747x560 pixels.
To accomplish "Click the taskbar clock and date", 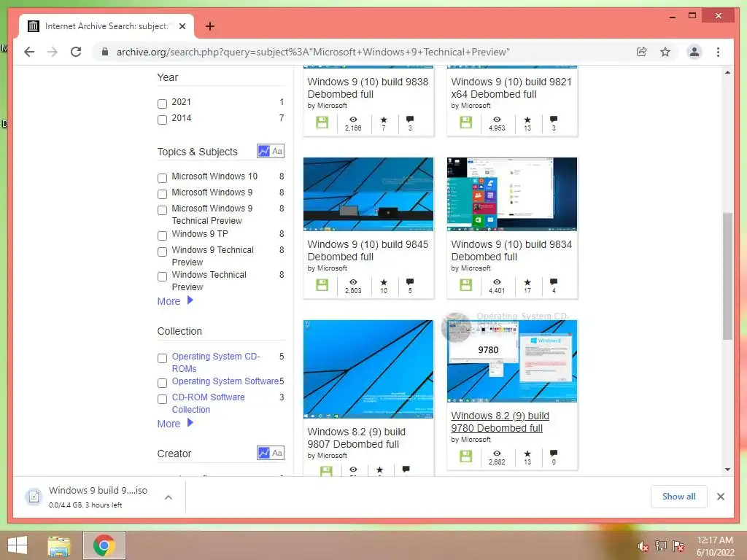I will point(715,546).
